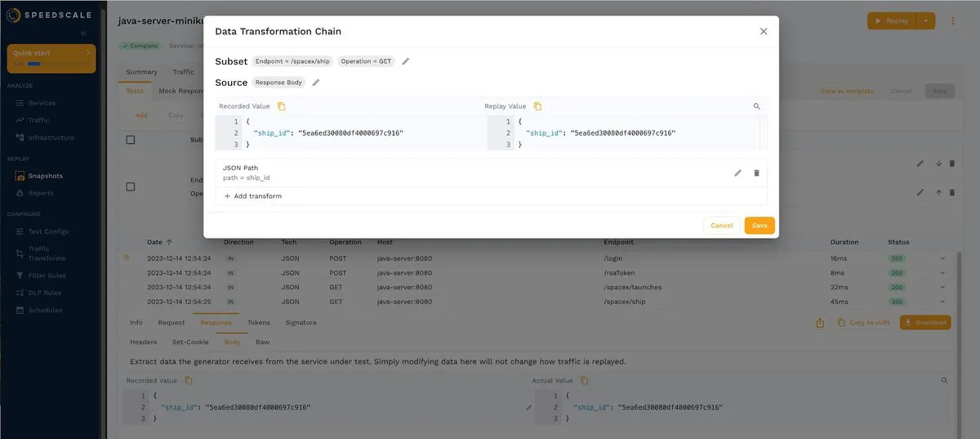Select the header row checkbox
980x439 pixels.
[x=131, y=140]
